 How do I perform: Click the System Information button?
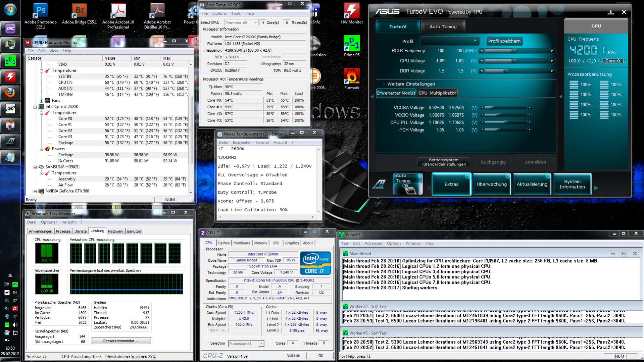coord(572,184)
